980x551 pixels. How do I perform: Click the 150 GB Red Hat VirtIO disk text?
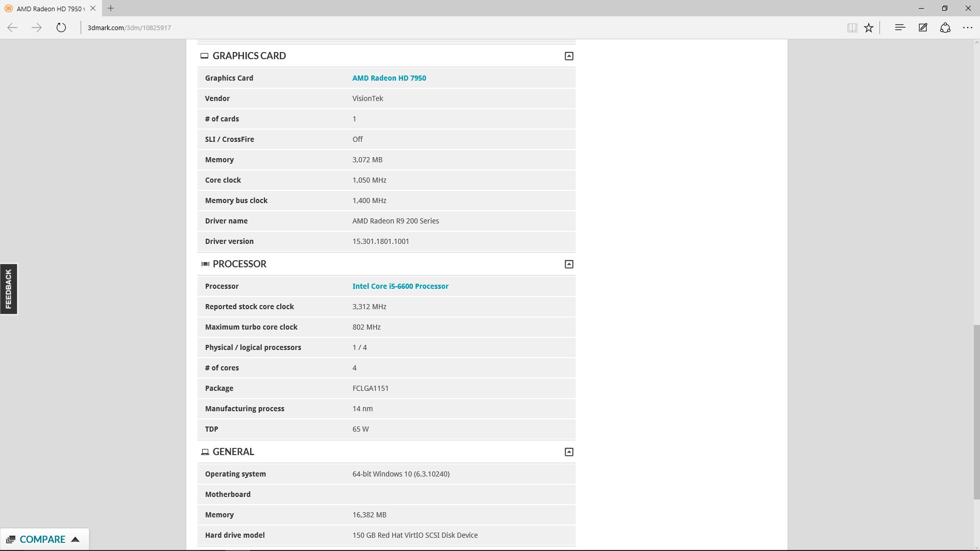pos(415,535)
